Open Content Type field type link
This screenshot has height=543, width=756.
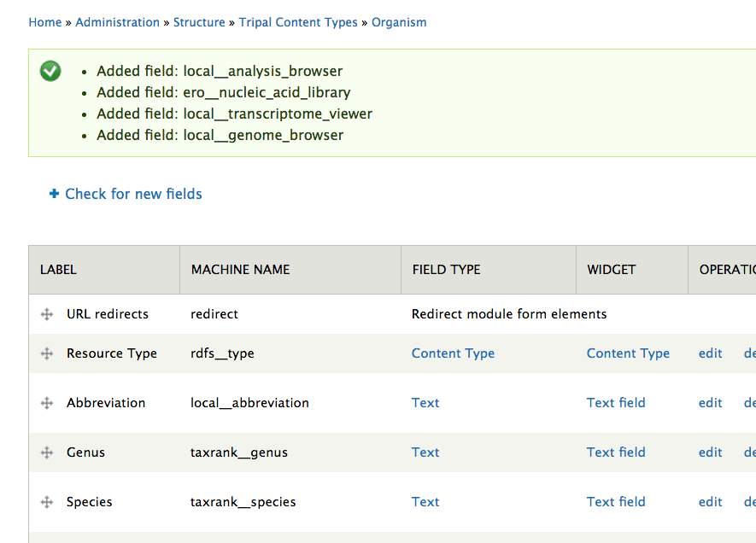click(x=453, y=353)
